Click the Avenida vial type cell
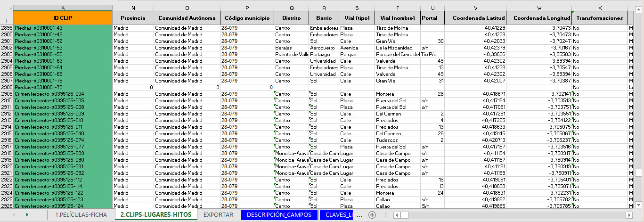Screen dimensions: 644x222 coord(357,48)
